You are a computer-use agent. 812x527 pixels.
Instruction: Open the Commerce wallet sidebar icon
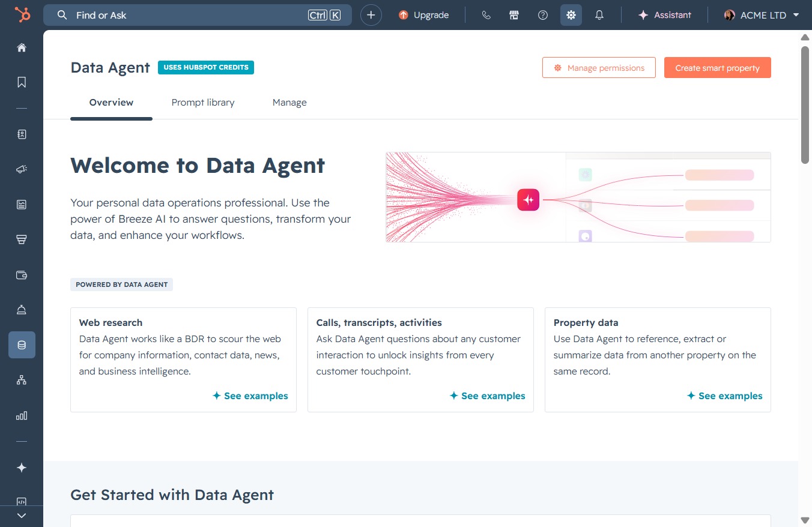click(x=22, y=275)
